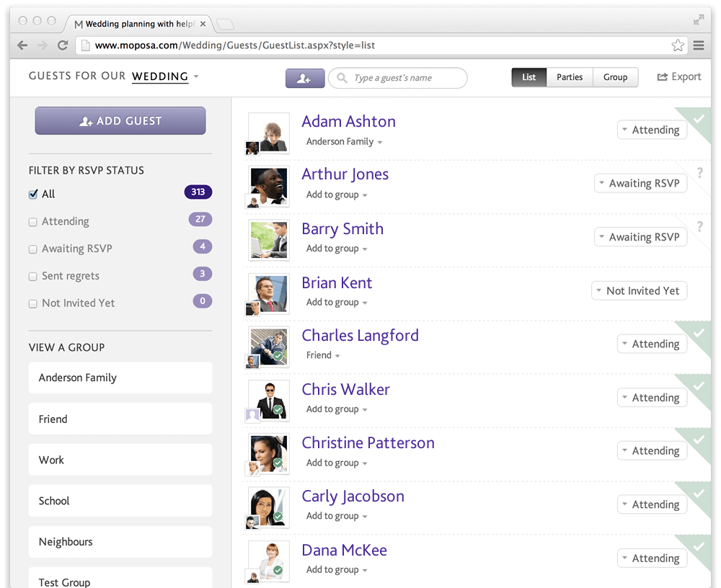Bookmark page with the star icon
The width and height of the screenshot is (721, 588).
click(678, 45)
